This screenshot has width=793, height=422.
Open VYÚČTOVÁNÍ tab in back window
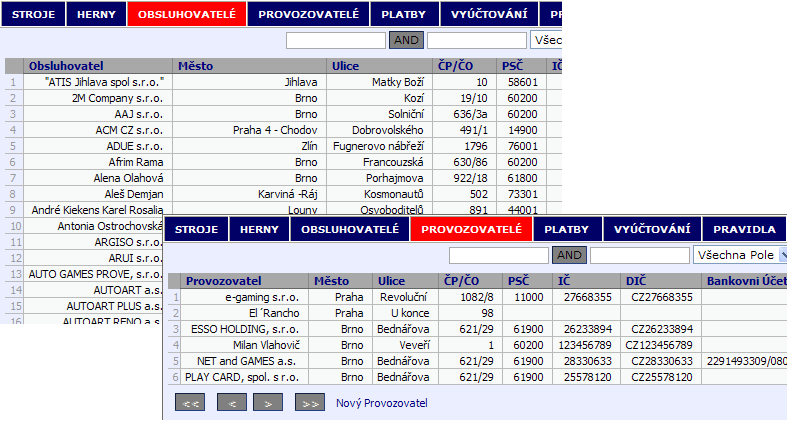tap(489, 14)
